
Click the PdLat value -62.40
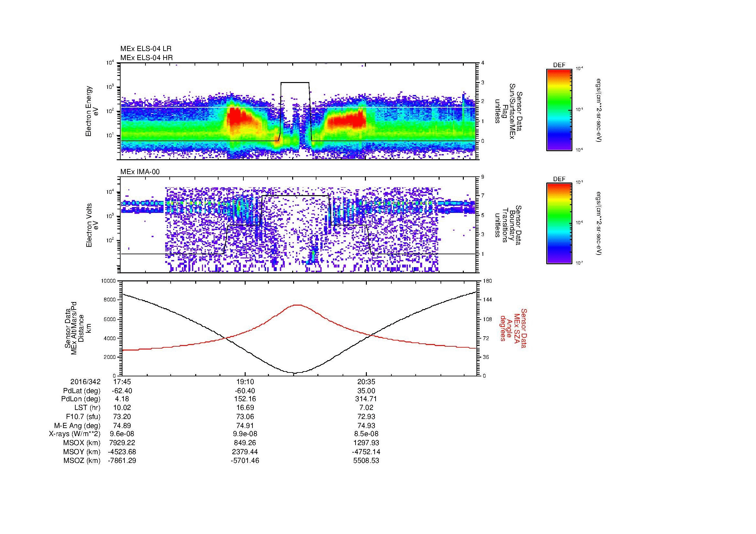pos(122,391)
